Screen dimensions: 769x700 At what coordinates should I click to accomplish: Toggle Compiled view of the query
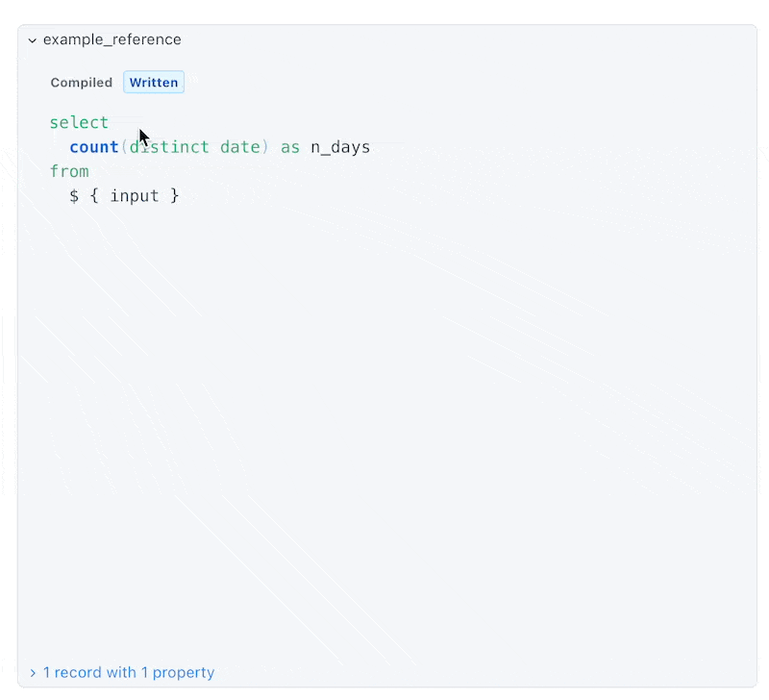(x=81, y=83)
